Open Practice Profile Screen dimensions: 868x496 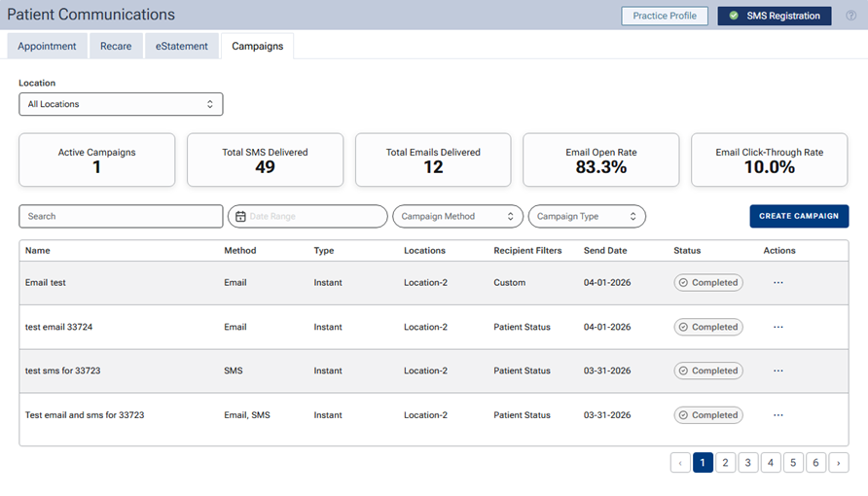tap(665, 16)
